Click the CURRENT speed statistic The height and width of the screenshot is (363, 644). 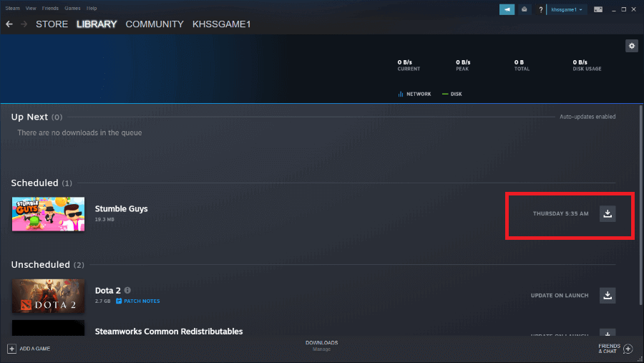click(409, 65)
